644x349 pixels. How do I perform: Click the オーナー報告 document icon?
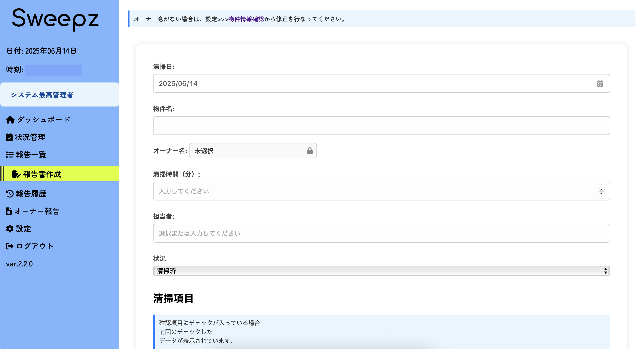[9, 211]
